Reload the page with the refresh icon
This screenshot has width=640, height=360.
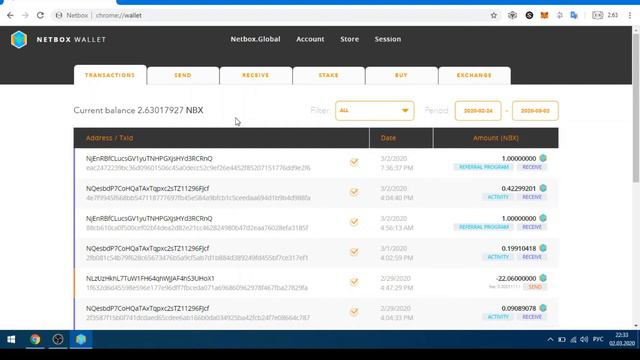(x=40, y=16)
